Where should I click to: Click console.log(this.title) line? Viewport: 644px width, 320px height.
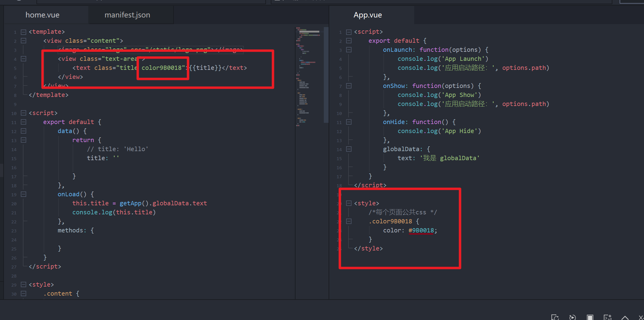coord(114,212)
